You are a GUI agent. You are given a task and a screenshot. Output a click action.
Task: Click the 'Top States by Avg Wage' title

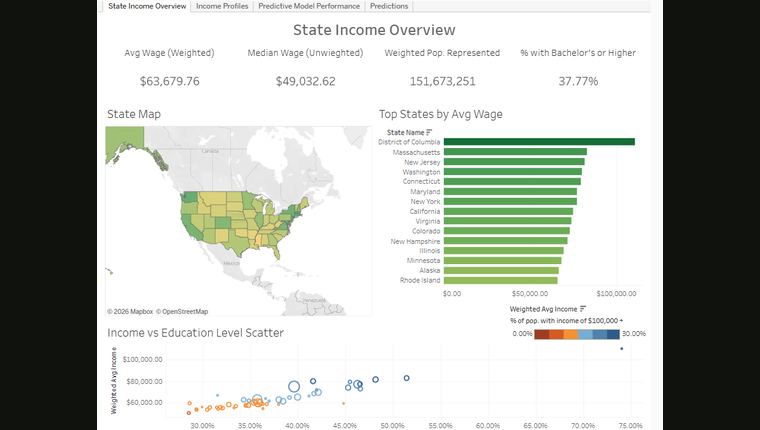[x=441, y=114]
